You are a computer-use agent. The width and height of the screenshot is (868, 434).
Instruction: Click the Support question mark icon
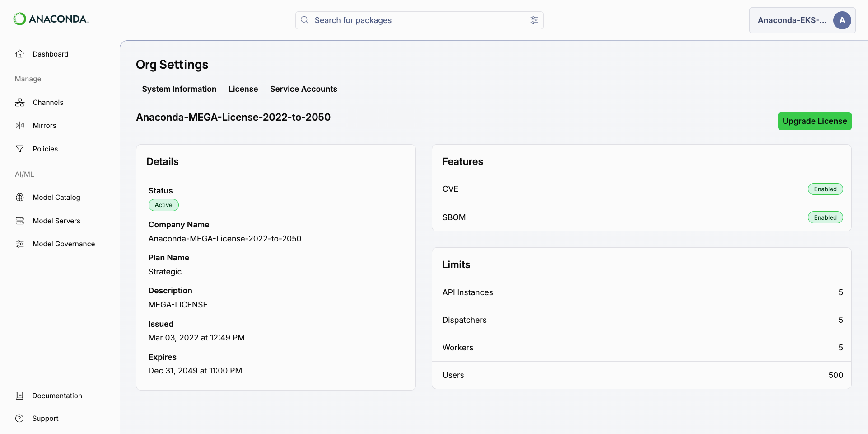(x=20, y=418)
